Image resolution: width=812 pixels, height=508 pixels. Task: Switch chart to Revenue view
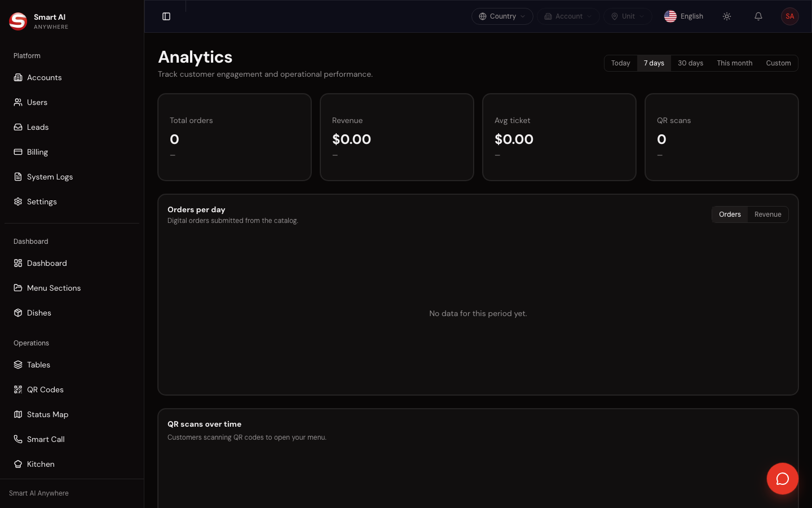click(x=768, y=214)
